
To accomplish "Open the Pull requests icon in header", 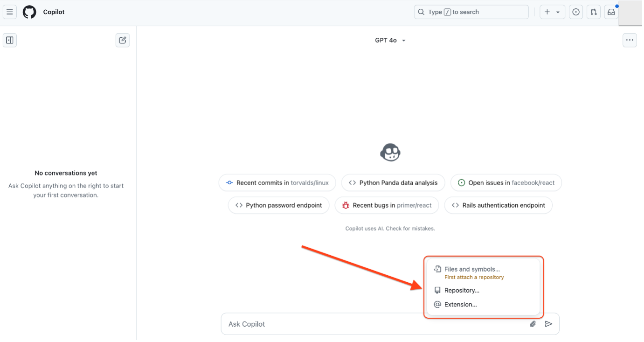I will [593, 12].
